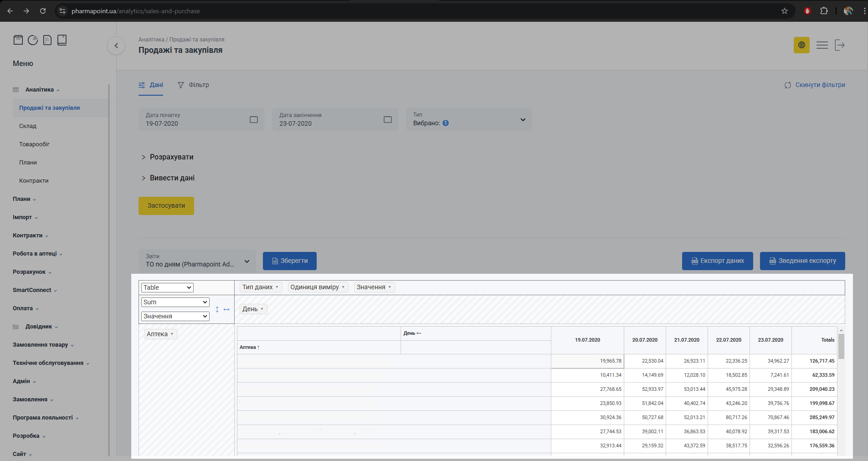Screen dimensions: 868x461
Task: Expand the Розрахувати section
Action: pos(167,157)
